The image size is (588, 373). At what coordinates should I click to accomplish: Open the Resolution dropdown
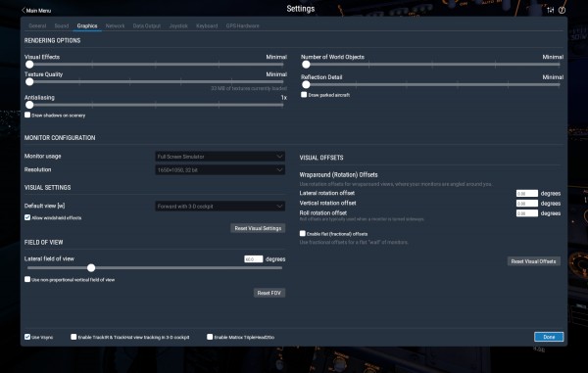[x=220, y=170]
